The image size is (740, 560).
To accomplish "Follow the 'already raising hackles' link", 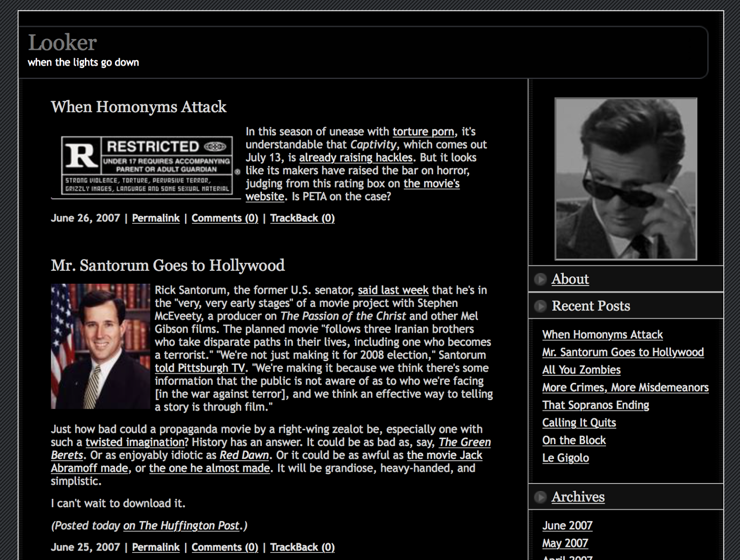I will point(356,157).
